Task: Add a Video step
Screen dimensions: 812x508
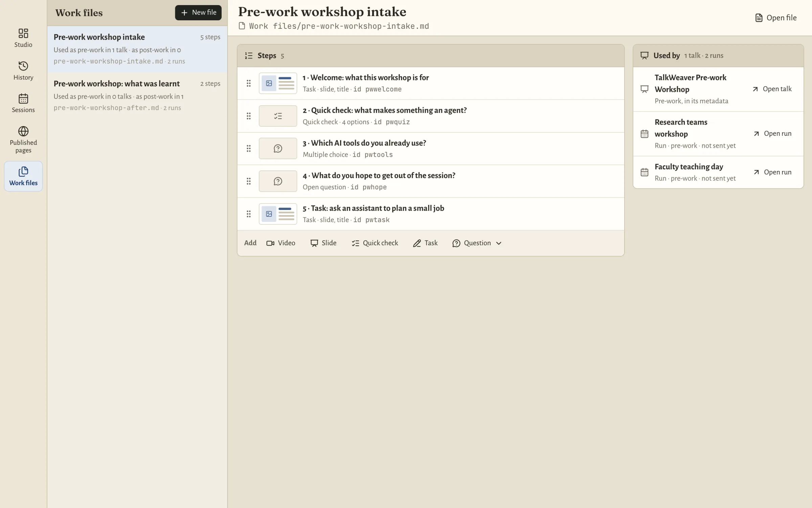Action: click(281, 243)
